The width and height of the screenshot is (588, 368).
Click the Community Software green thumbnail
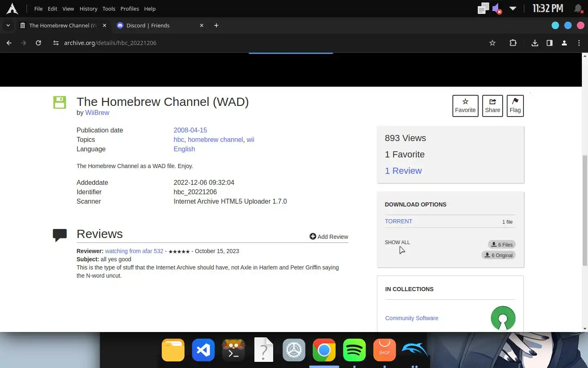click(503, 318)
